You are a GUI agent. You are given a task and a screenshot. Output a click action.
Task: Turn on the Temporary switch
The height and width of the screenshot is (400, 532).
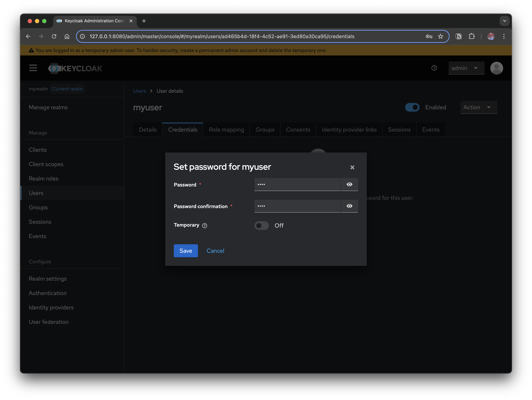[262, 225]
